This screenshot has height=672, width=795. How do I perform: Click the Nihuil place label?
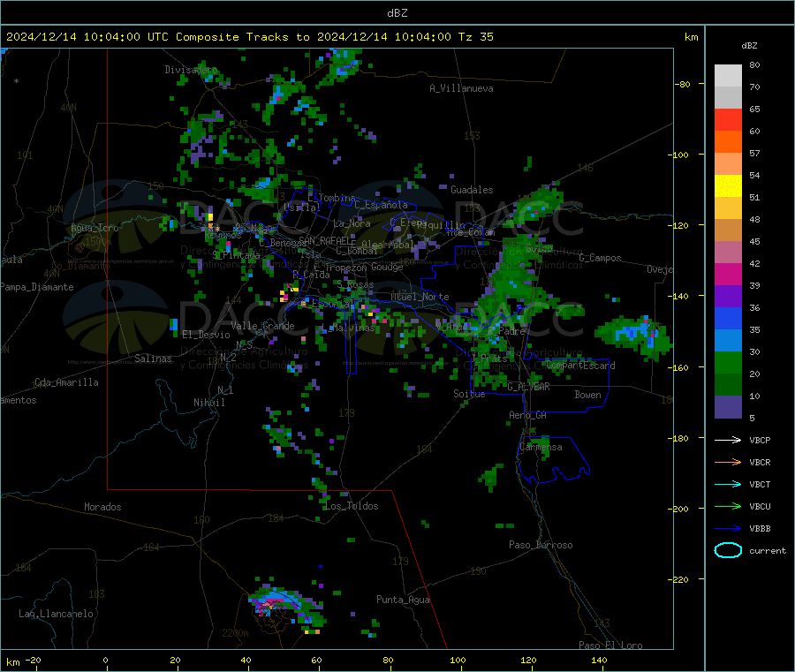click(x=208, y=403)
